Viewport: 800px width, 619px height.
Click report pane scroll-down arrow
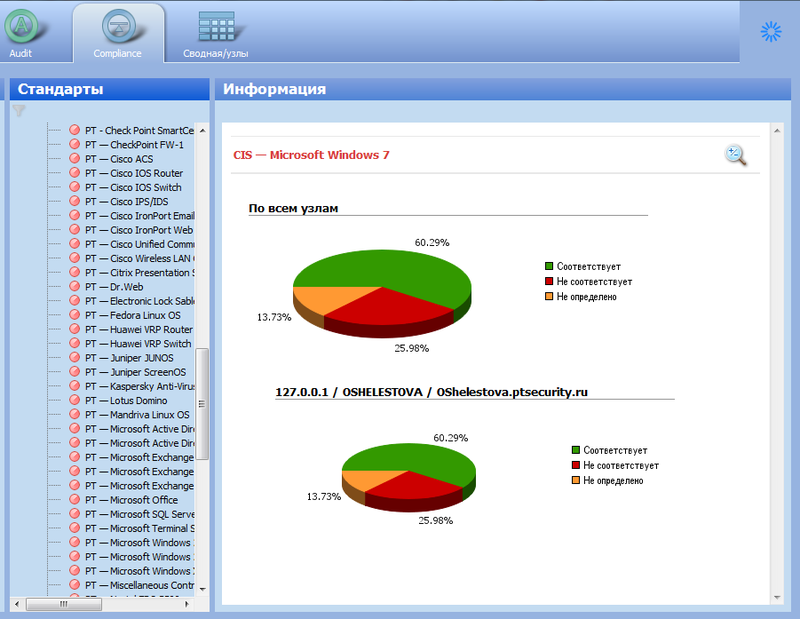coord(777,597)
